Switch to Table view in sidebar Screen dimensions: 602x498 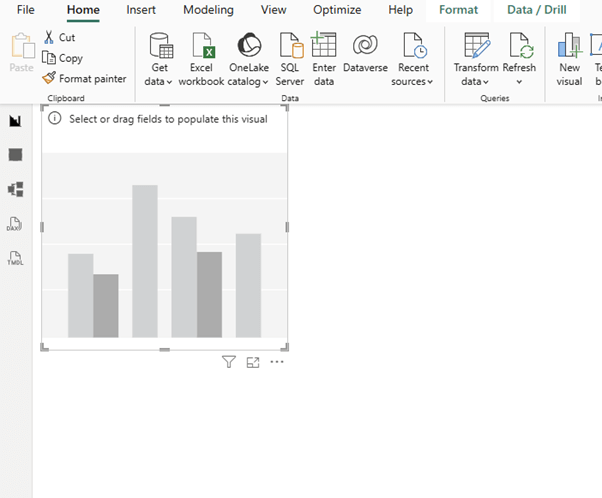coord(15,155)
